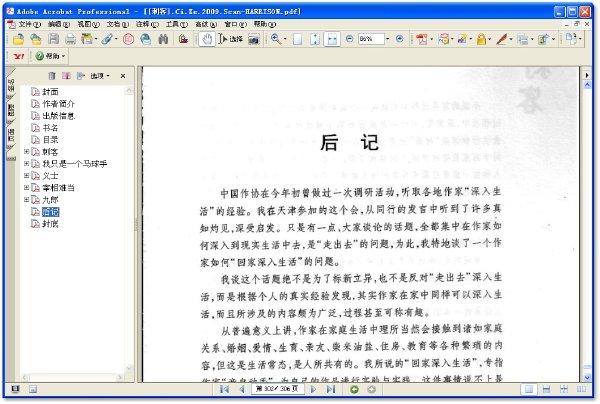Viewport: 600px width, 404px height.
Task: Select the 后记 bookmark
Action: point(50,212)
